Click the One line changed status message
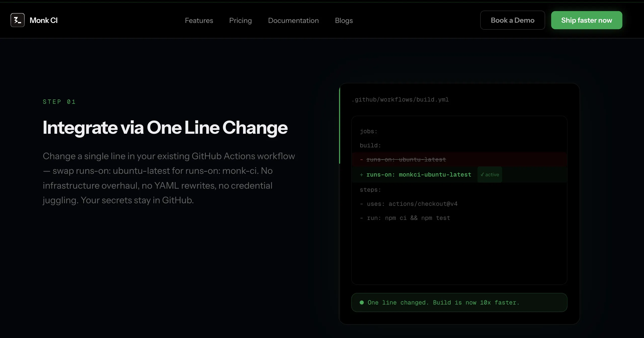644x338 pixels. point(444,302)
